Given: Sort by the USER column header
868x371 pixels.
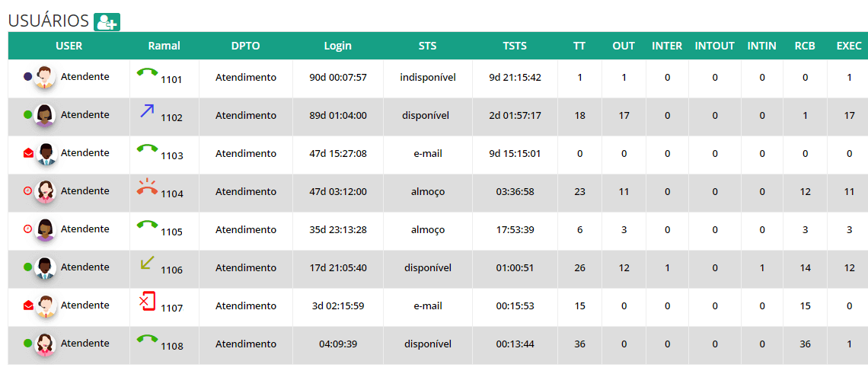Looking at the screenshot, I should pyautogui.click(x=69, y=46).
